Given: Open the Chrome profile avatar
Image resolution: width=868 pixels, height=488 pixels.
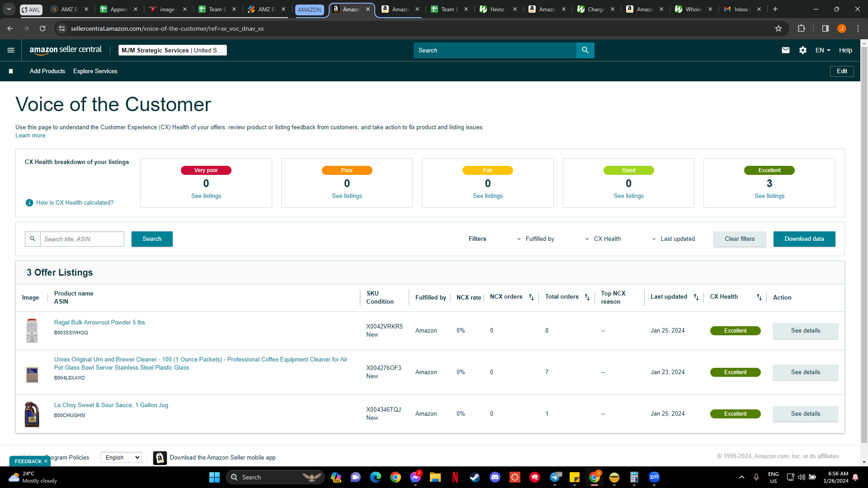Looking at the screenshot, I should 842,28.
